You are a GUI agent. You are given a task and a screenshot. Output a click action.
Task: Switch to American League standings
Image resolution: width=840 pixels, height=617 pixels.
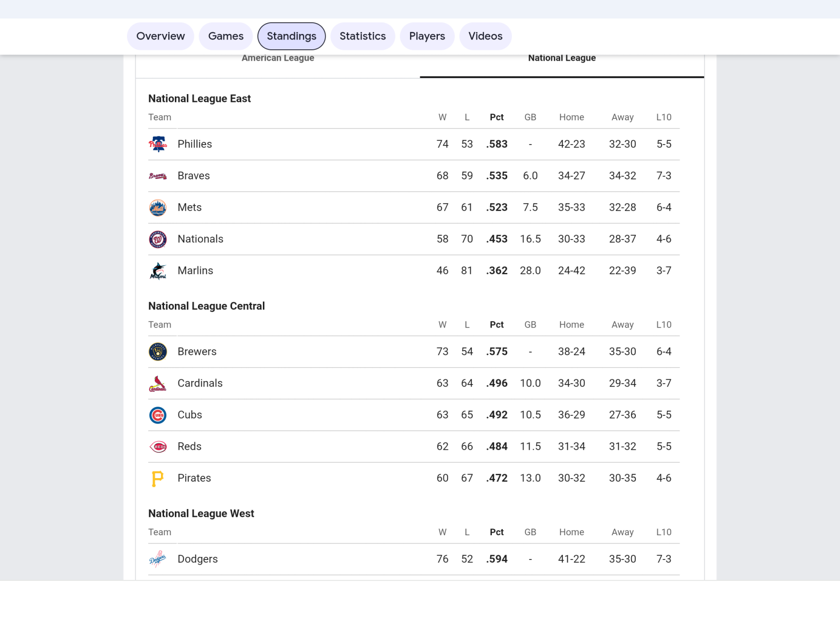point(278,58)
